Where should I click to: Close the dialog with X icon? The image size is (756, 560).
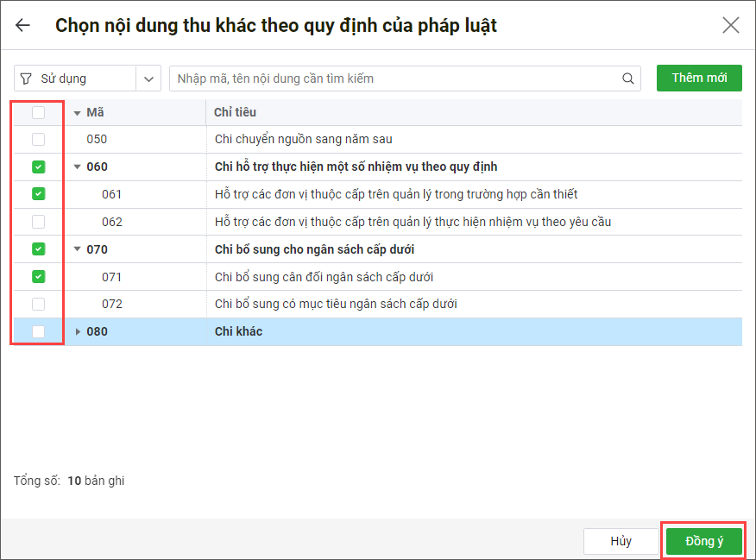click(x=731, y=25)
